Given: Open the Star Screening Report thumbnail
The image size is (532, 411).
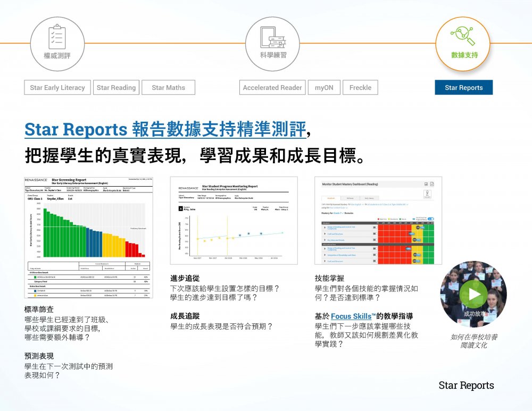Looking at the screenshot, I should click(x=88, y=237).
